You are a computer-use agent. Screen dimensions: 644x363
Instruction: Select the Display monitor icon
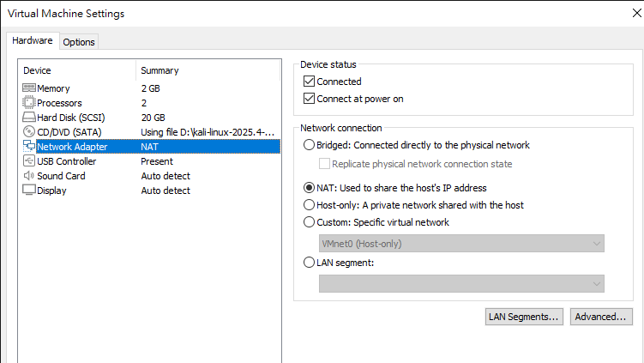[x=28, y=191]
